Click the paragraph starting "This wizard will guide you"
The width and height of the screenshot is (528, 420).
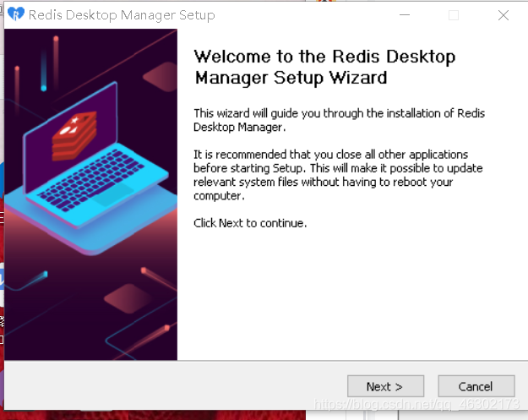click(x=339, y=120)
